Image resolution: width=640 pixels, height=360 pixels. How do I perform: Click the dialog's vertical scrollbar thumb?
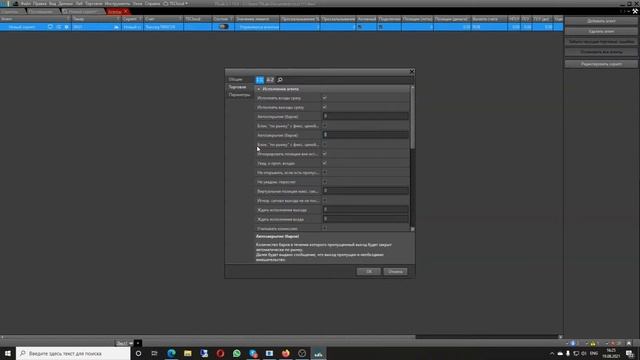pyautogui.click(x=412, y=118)
